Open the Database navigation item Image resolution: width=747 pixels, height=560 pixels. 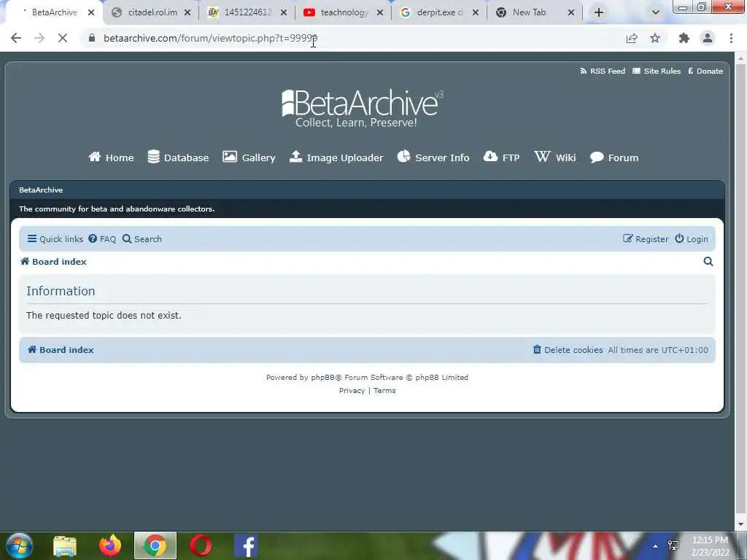[178, 157]
